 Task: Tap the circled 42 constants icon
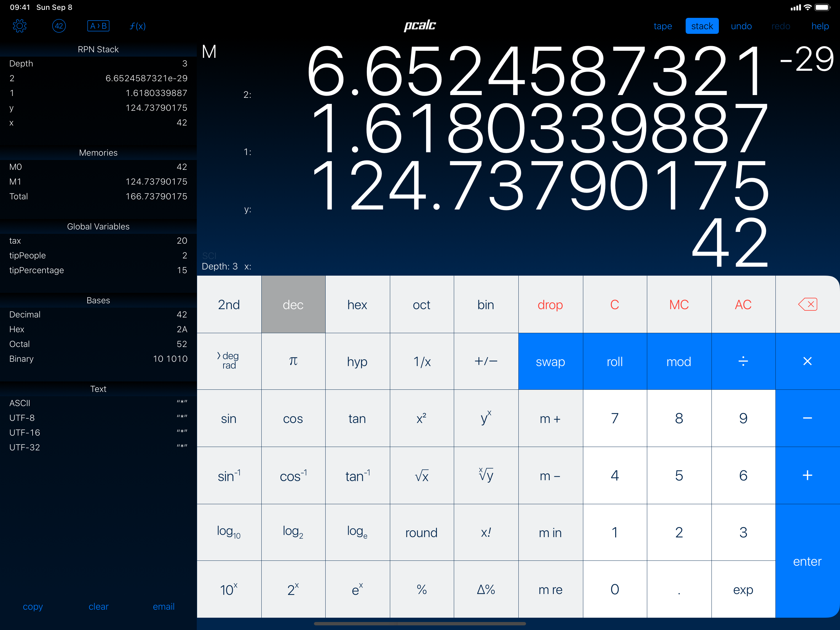pos(59,26)
